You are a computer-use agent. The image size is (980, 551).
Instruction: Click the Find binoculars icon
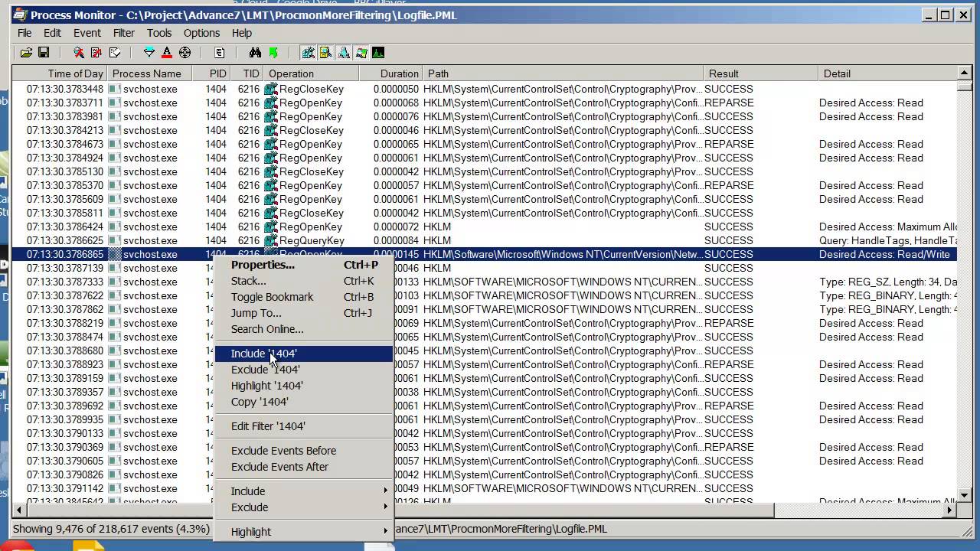(255, 53)
